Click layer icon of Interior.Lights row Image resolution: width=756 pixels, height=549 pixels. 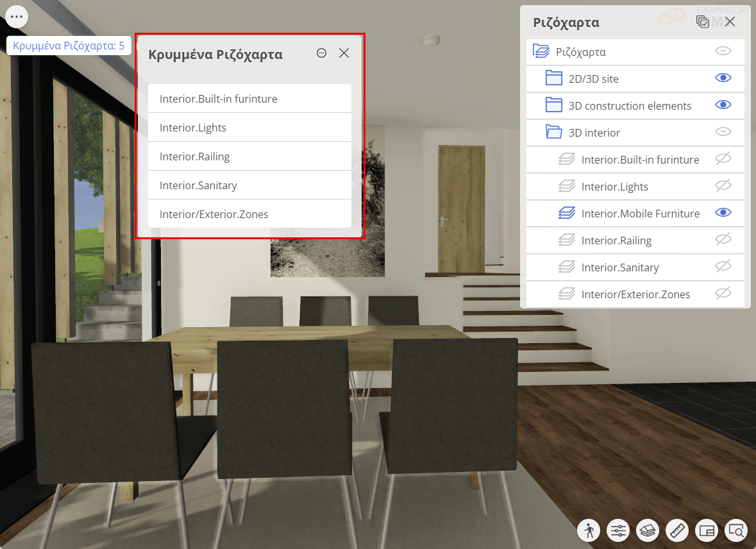pos(566,186)
